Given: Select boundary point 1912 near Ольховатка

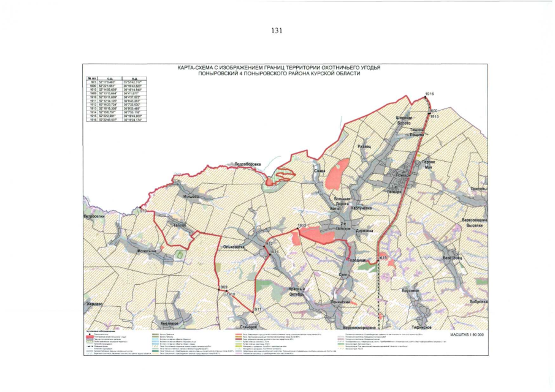Looking at the screenshot, I should (267, 243).
